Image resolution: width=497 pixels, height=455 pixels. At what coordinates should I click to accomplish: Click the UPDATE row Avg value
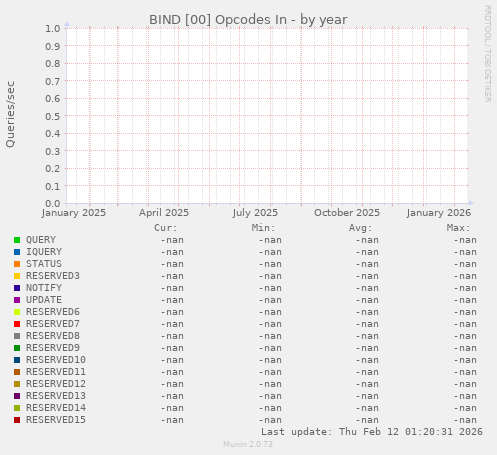pos(367,300)
